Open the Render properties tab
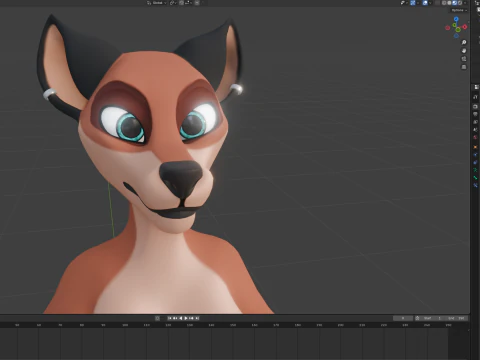Viewport: 480px width, 360px height. 475,106
